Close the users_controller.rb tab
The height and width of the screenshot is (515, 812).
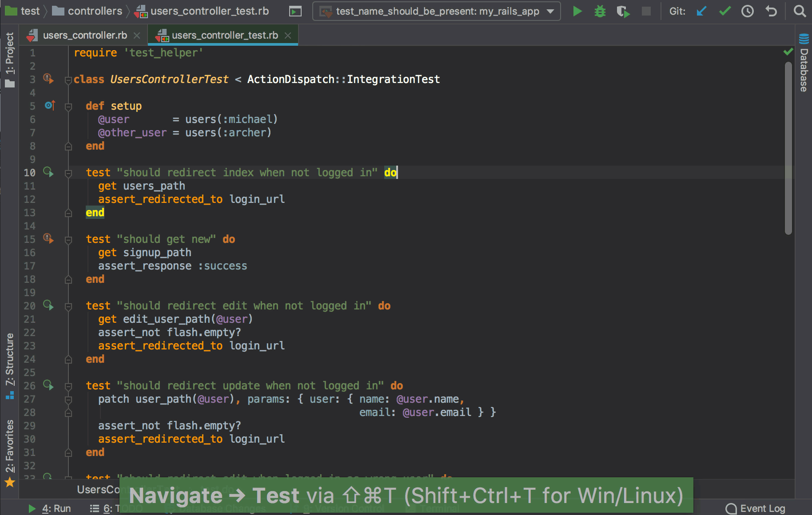[137, 36]
